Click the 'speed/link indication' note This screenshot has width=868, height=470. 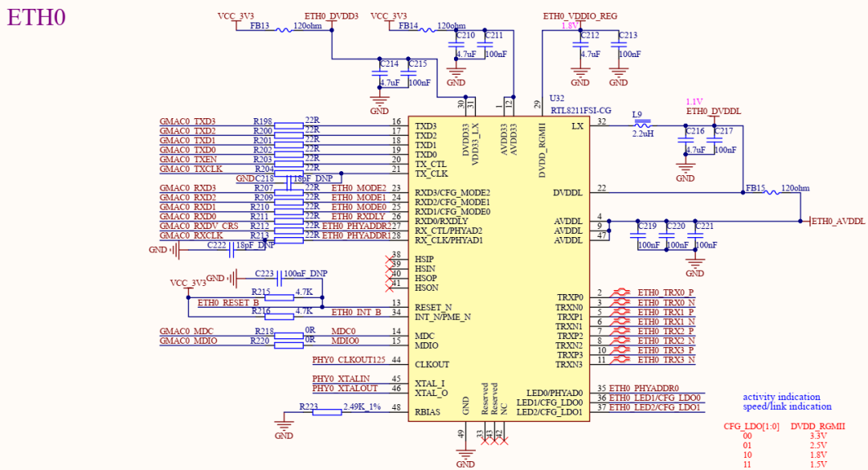click(x=787, y=407)
